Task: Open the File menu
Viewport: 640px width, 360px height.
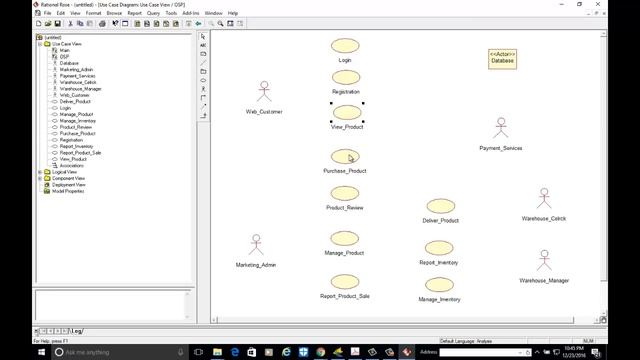Action: pyautogui.click(x=47, y=13)
